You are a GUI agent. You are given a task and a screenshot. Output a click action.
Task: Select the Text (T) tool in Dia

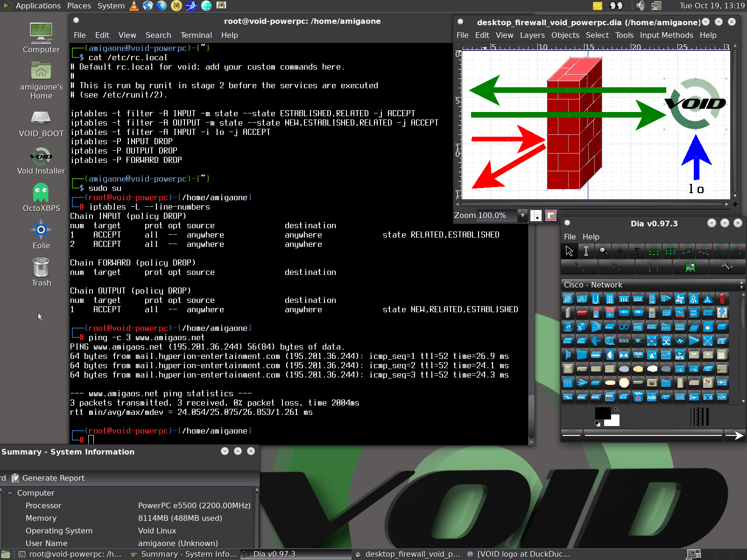[x=637, y=251]
